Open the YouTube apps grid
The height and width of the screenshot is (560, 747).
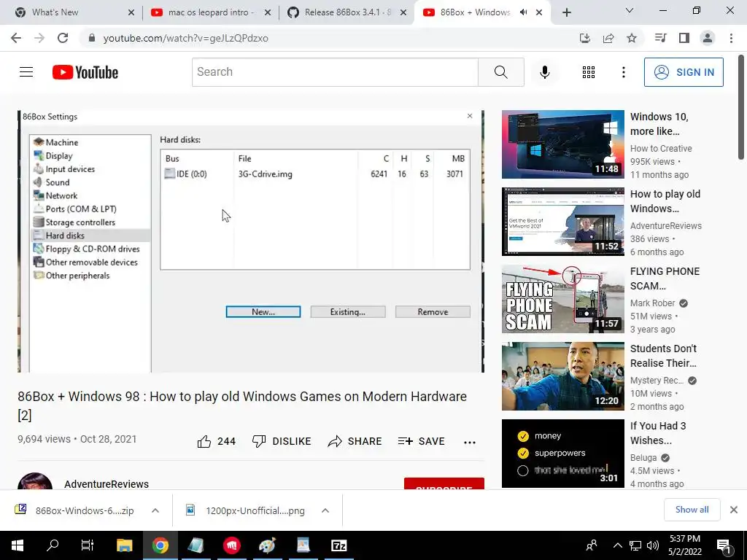[x=589, y=72]
